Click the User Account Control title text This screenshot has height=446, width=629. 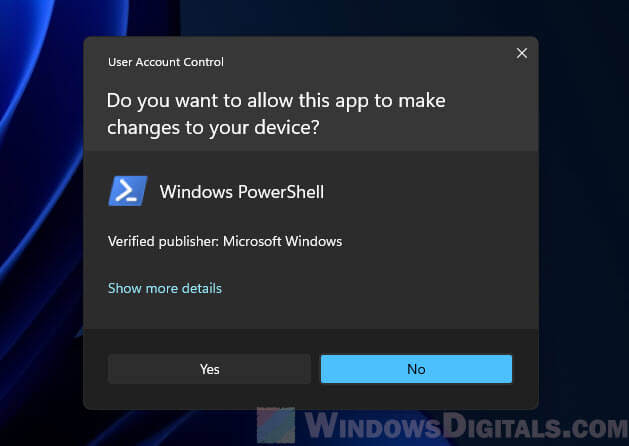(166, 62)
